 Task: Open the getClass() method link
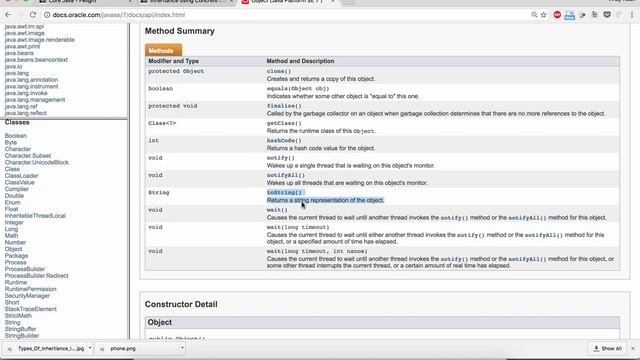(x=284, y=123)
